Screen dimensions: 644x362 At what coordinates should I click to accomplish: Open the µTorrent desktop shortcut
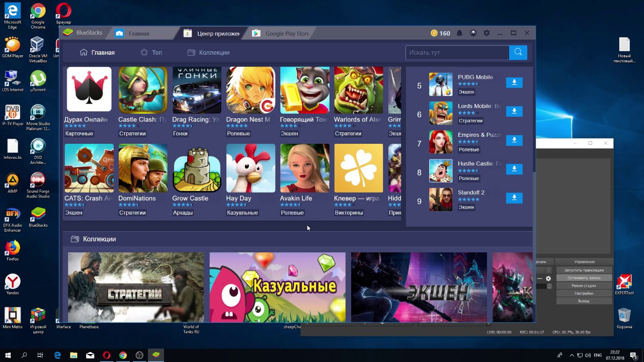(x=38, y=81)
